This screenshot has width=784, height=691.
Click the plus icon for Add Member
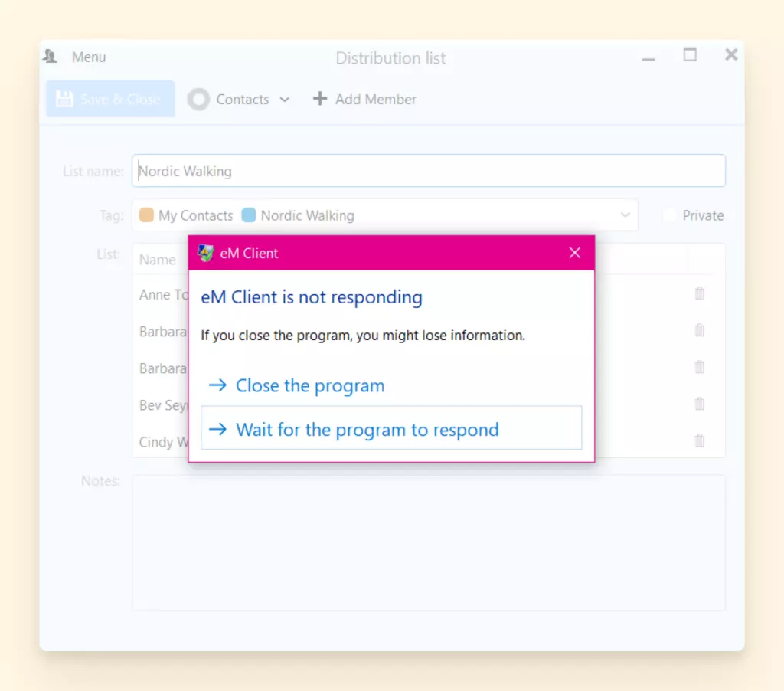320,99
